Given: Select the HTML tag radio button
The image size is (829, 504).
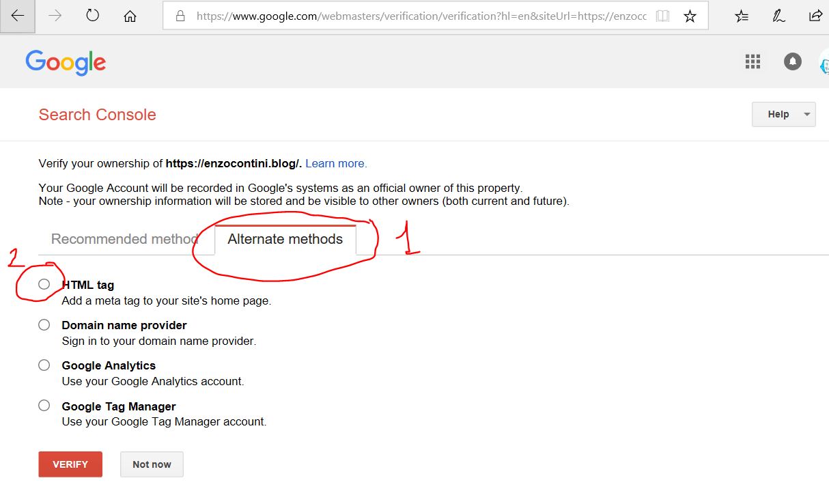Looking at the screenshot, I should pos(44,284).
